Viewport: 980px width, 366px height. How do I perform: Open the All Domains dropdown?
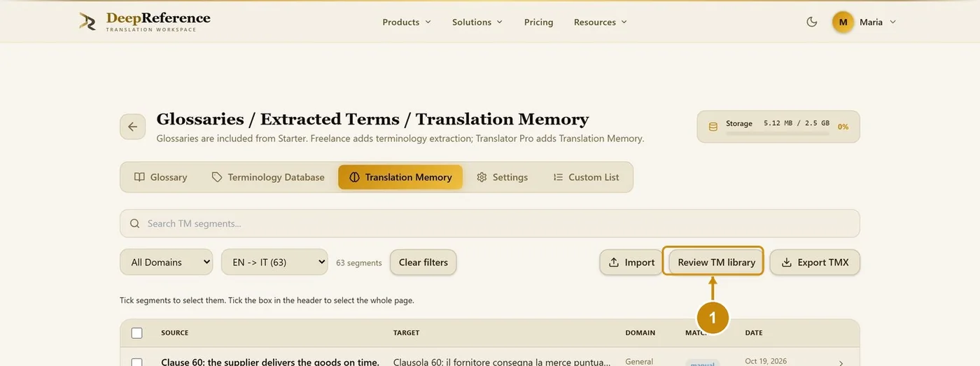pyautogui.click(x=167, y=262)
